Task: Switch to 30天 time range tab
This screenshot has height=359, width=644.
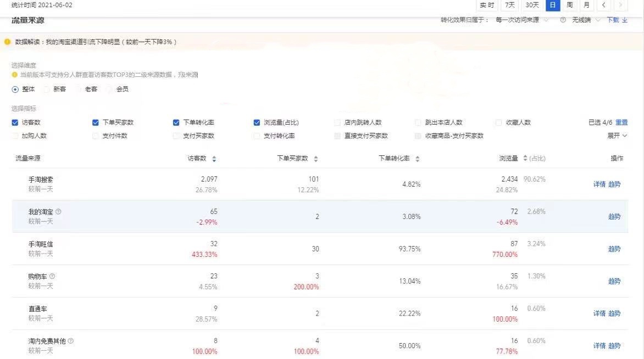Action: click(532, 5)
